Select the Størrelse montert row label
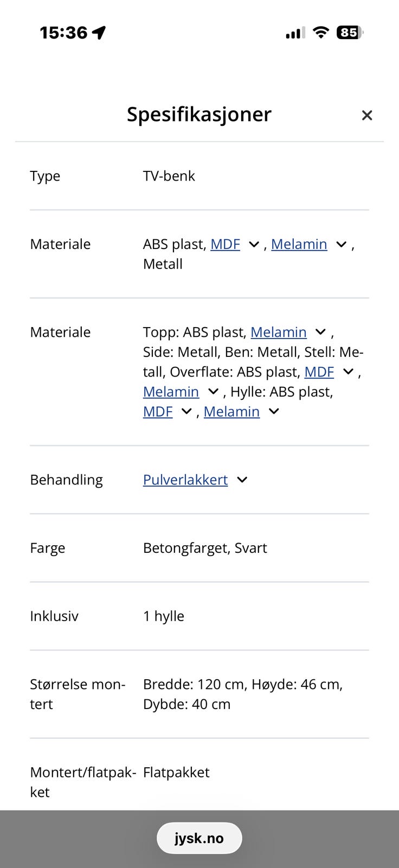This screenshot has height=868, width=399. pos(78,694)
